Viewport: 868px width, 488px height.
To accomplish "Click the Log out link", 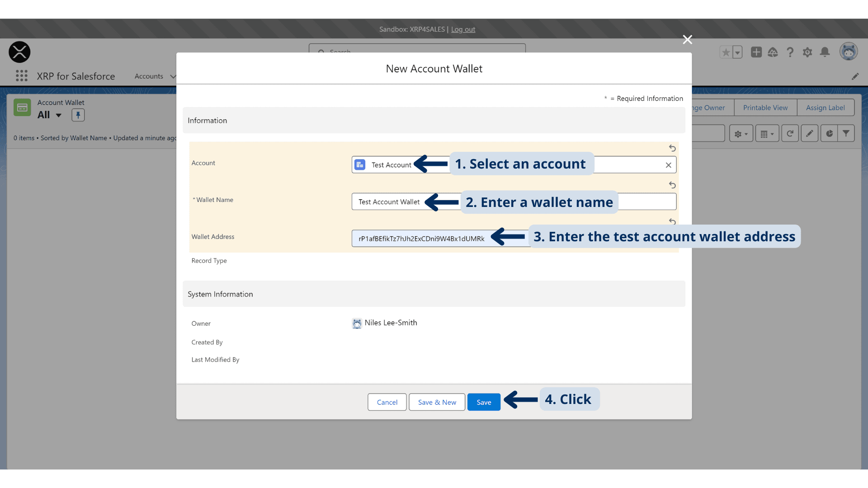I will pos(463,29).
